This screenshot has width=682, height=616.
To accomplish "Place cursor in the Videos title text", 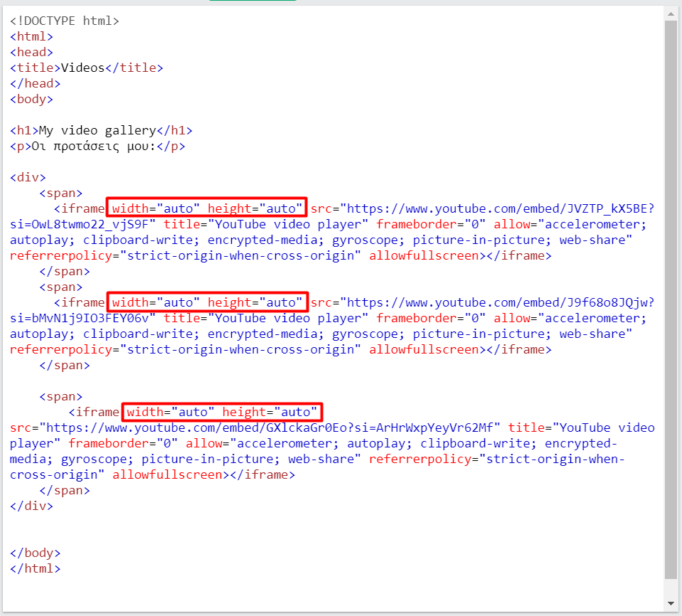I will [x=82, y=68].
